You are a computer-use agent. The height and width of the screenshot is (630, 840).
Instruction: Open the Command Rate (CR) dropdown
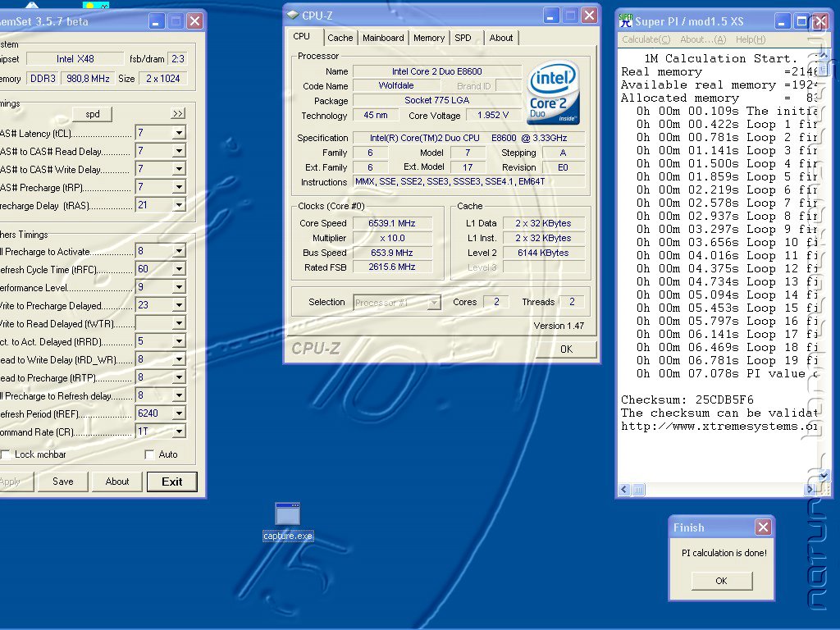point(179,431)
